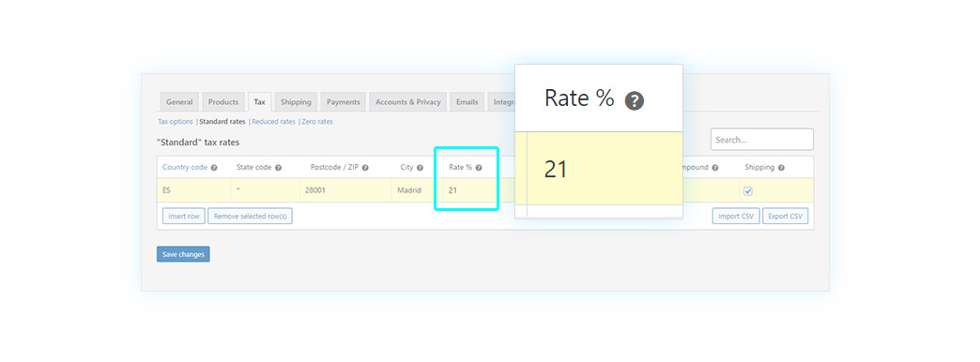Edit the ES country code cell
Screen dimensions: 980x362
(193, 190)
